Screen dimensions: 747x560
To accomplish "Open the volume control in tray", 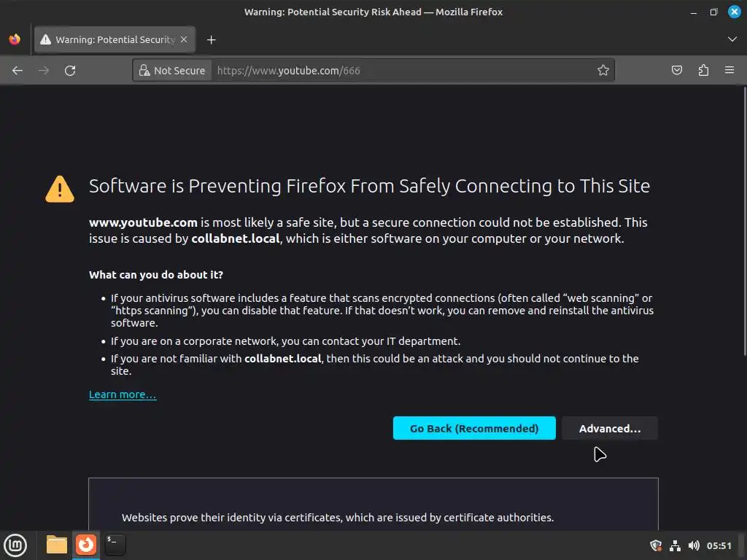I will click(694, 545).
